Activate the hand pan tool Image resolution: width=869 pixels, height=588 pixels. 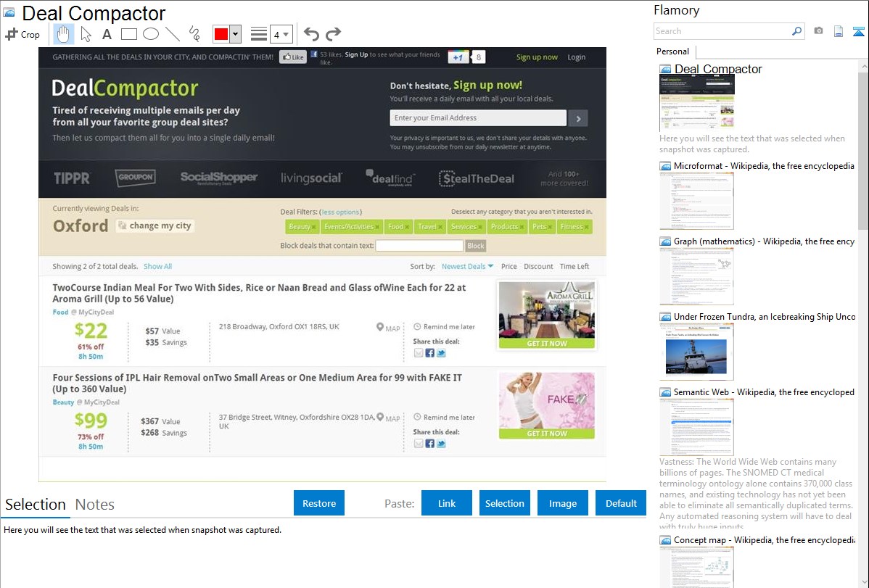point(63,34)
